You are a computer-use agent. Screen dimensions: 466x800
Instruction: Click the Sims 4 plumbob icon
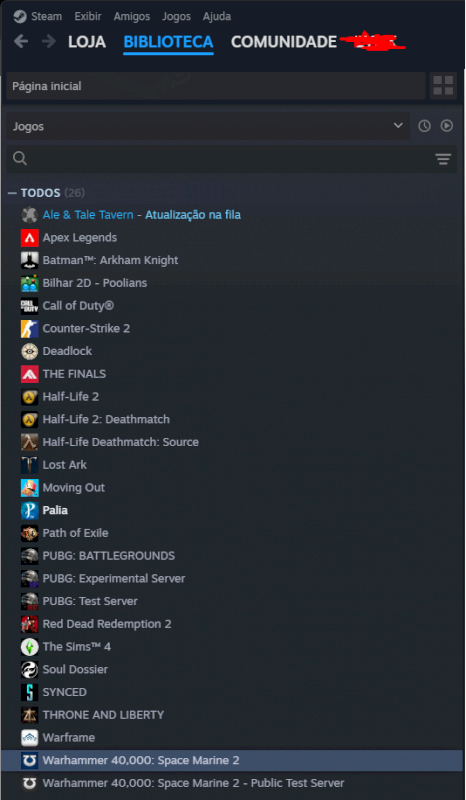[x=30, y=647]
